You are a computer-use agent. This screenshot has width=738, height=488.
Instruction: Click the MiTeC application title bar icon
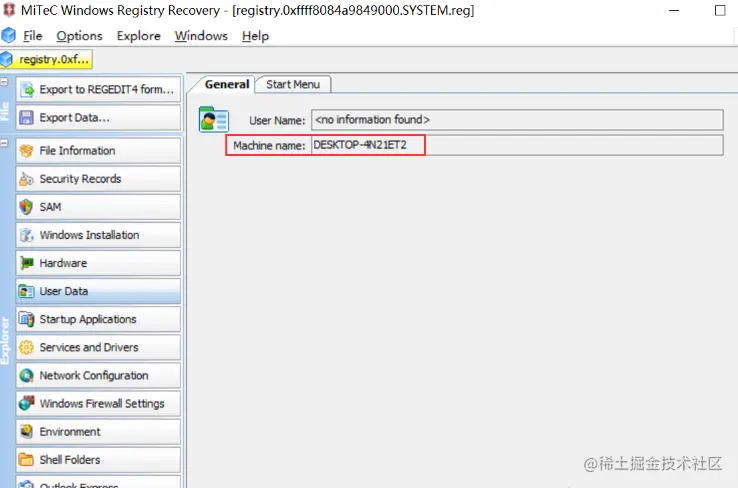[9, 9]
